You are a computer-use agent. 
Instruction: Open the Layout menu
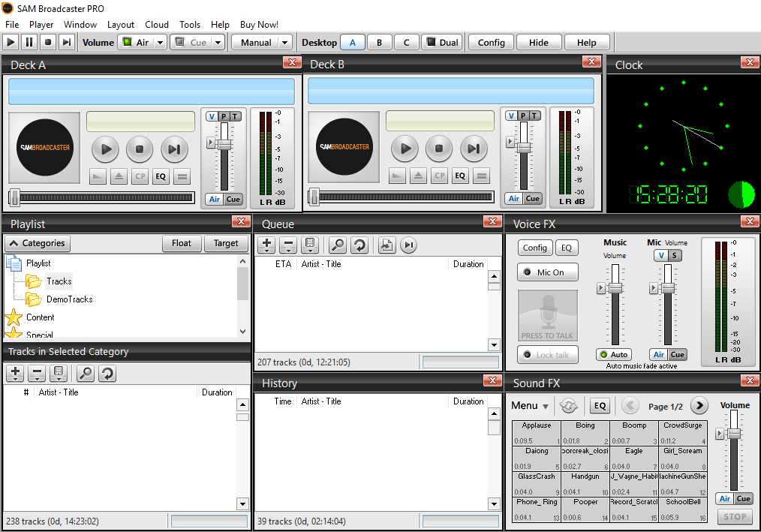coord(120,24)
